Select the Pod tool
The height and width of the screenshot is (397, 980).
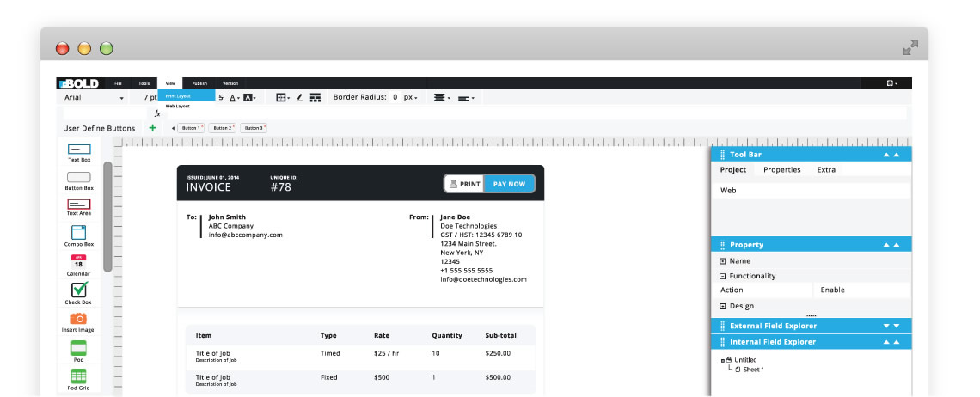(79, 351)
